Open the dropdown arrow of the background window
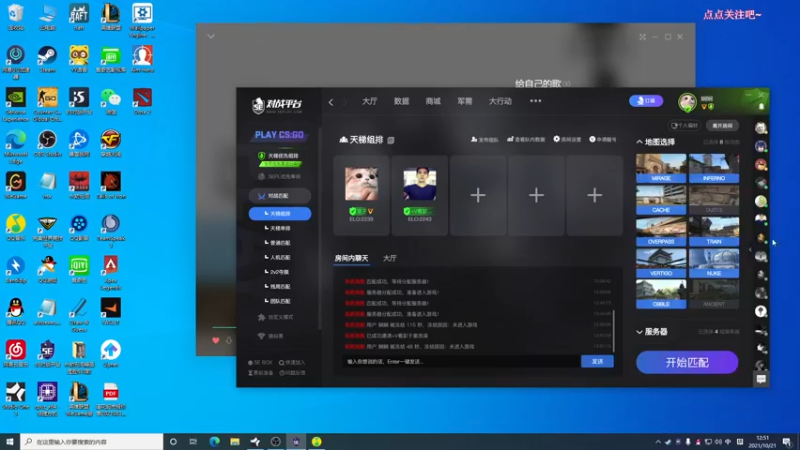This screenshot has height=450, width=800. (x=211, y=36)
